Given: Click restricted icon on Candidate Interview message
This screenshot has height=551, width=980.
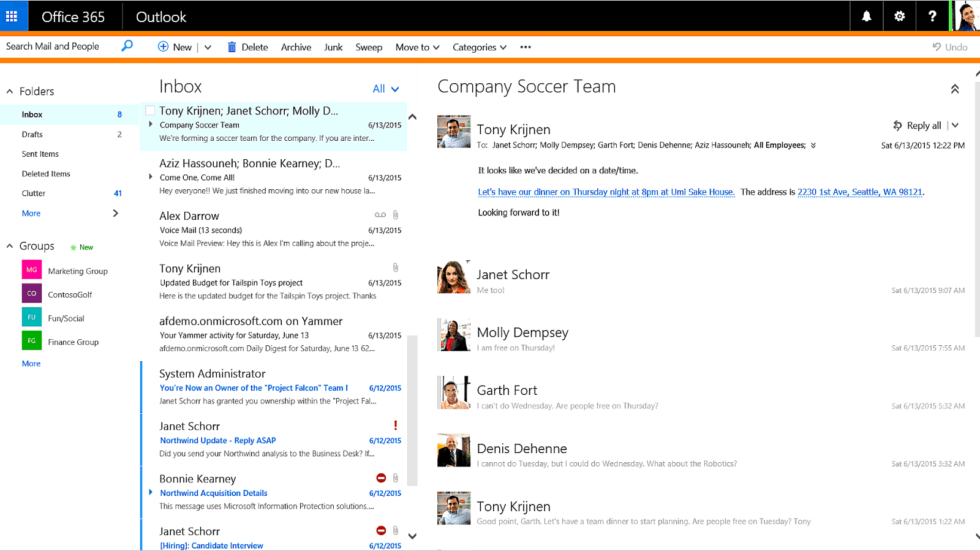Looking at the screenshot, I should tap(381, 531).
